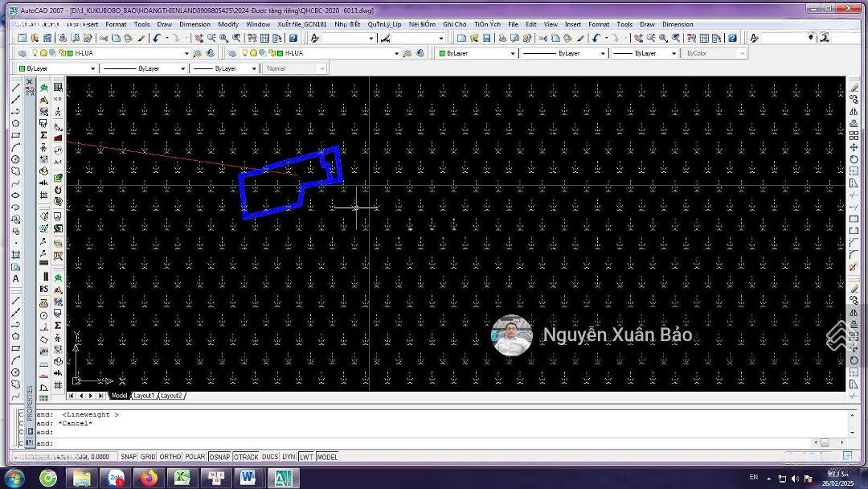Image resolution: width=868 pixels, height=489 pixels.
Task: Click New drawing icon in left Standard toolbar
Action: (23, 39)
